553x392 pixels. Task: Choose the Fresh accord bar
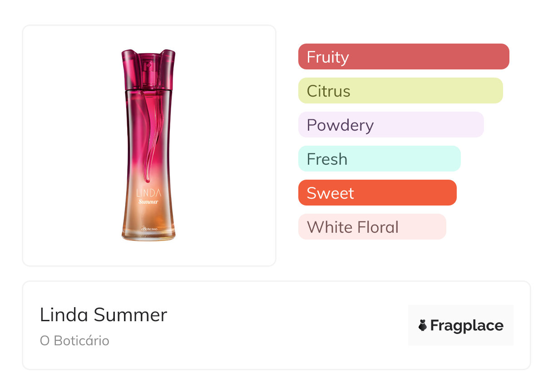point(379,159)
